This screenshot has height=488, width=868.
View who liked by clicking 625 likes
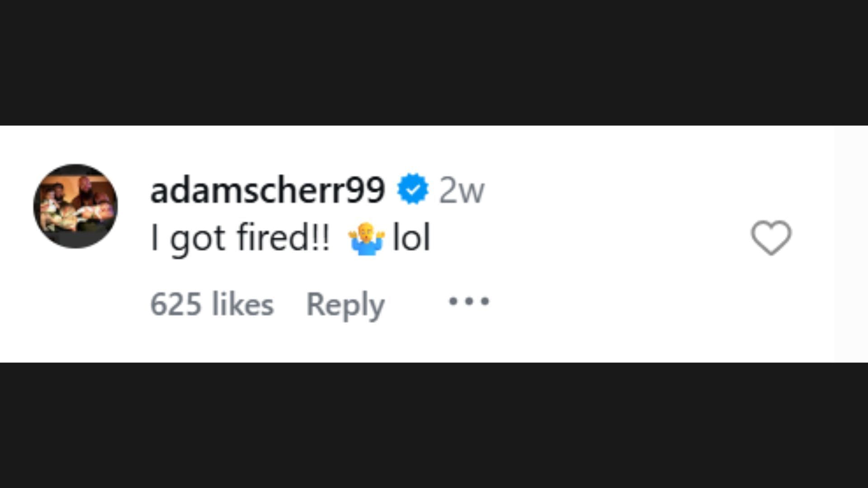tap(212, 304)
